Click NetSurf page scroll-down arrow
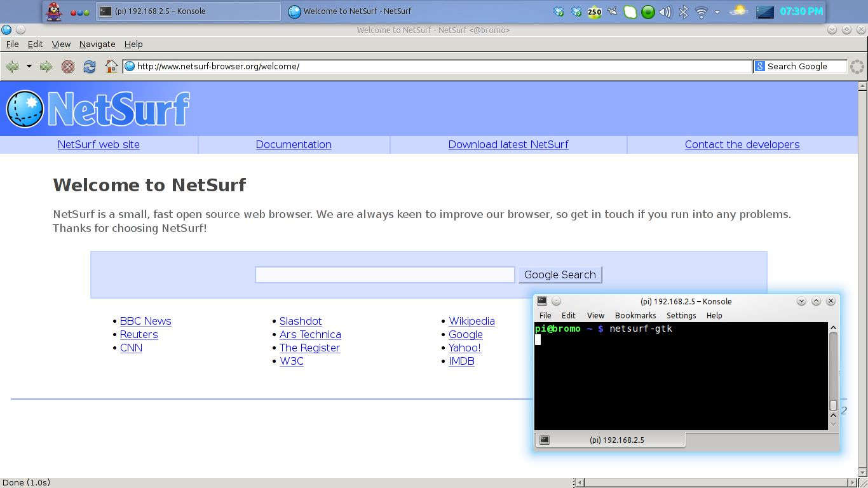 [x=862, y=471]
